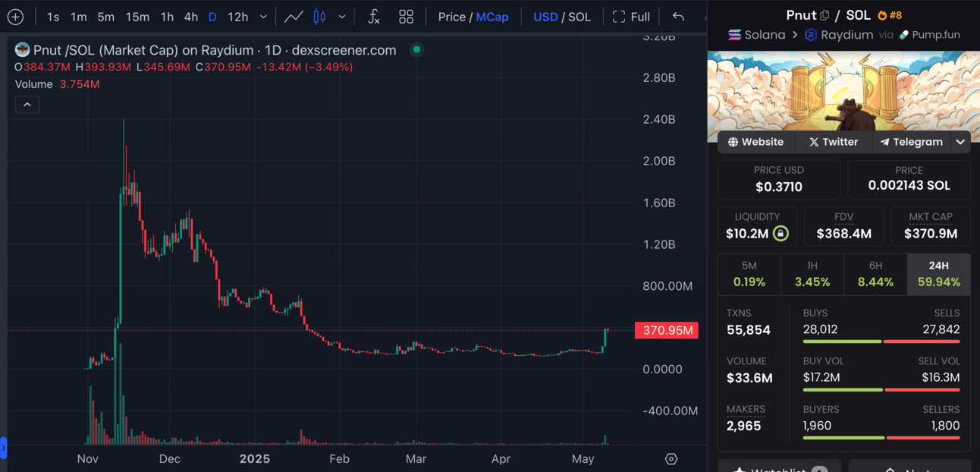Select the 1m timeframe

78,17
